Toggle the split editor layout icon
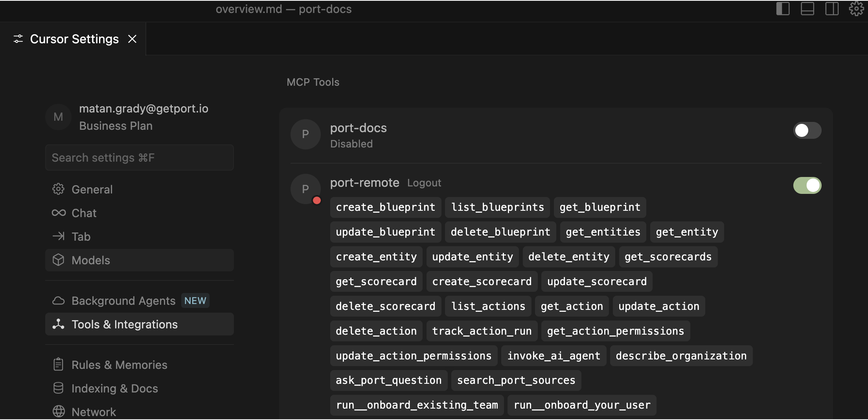This screenshot has width=868, height=420. point(832,9)
